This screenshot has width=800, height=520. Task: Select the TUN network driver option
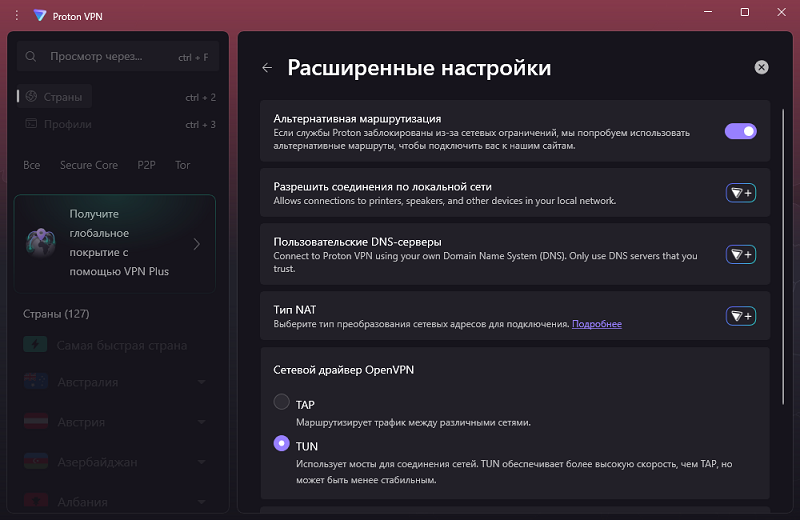282,444
